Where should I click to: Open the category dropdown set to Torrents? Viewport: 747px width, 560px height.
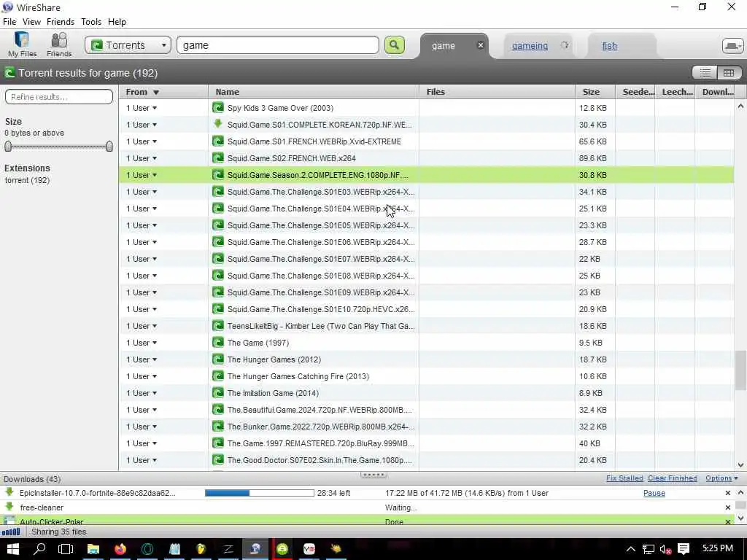128,45
